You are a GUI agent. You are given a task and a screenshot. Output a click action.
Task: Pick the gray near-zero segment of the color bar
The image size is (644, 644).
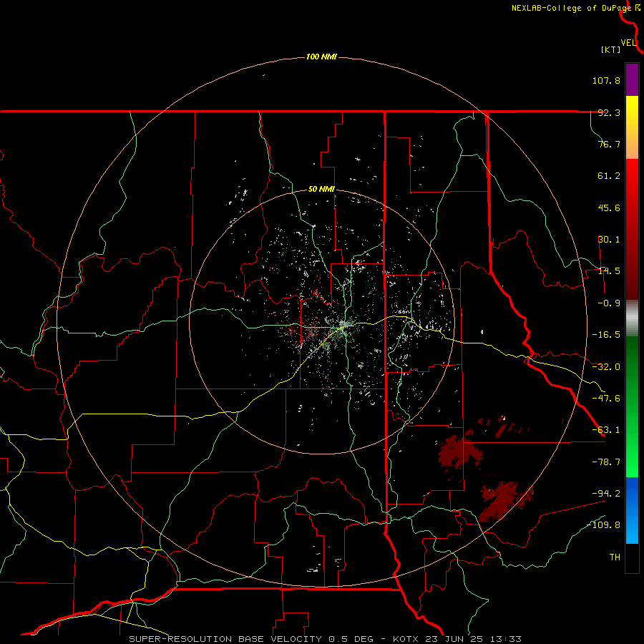632,318
